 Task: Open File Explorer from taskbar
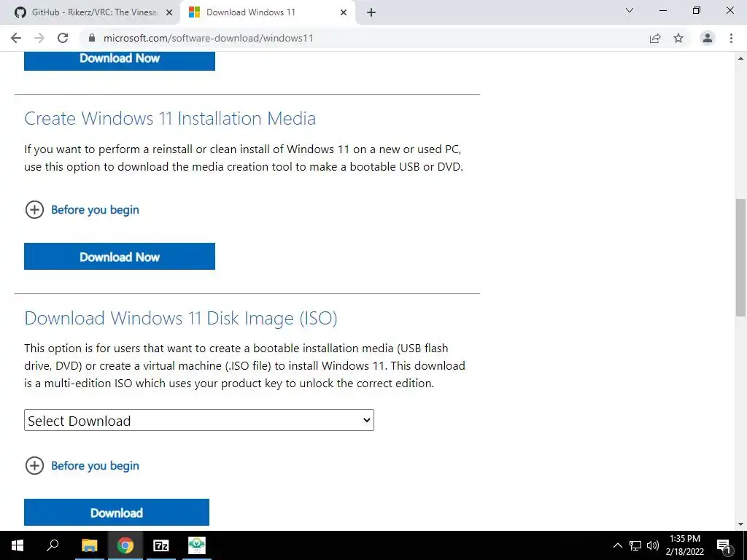(89, 545)
